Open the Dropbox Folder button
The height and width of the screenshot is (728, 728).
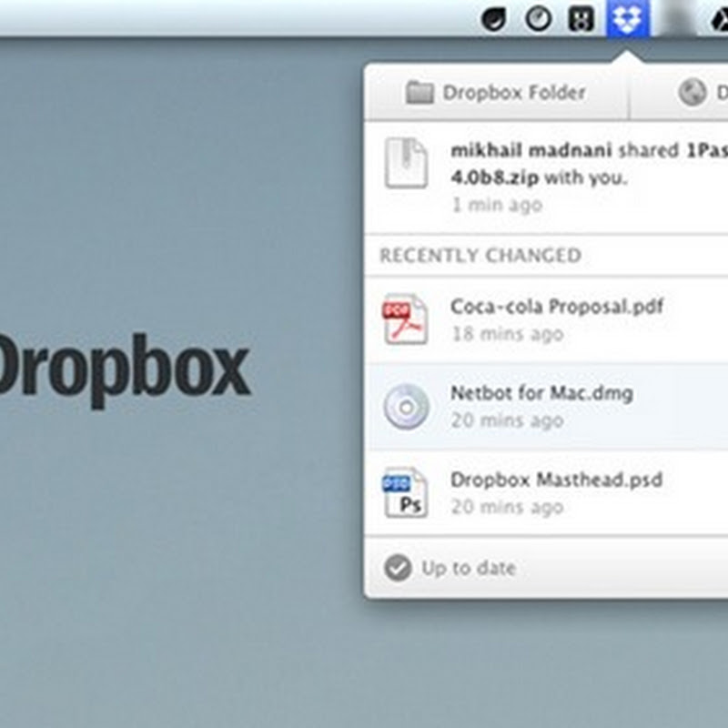pos(497,93)
